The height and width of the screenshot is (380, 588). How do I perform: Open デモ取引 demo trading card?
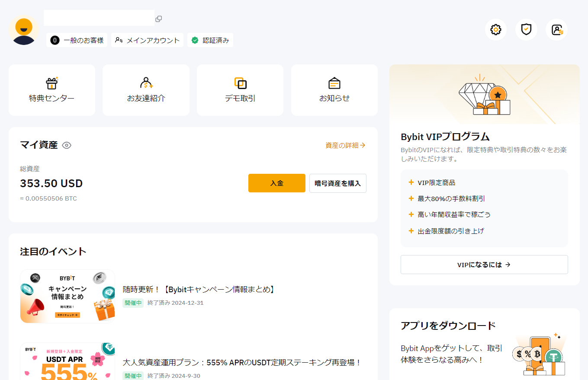coord(240,90)
